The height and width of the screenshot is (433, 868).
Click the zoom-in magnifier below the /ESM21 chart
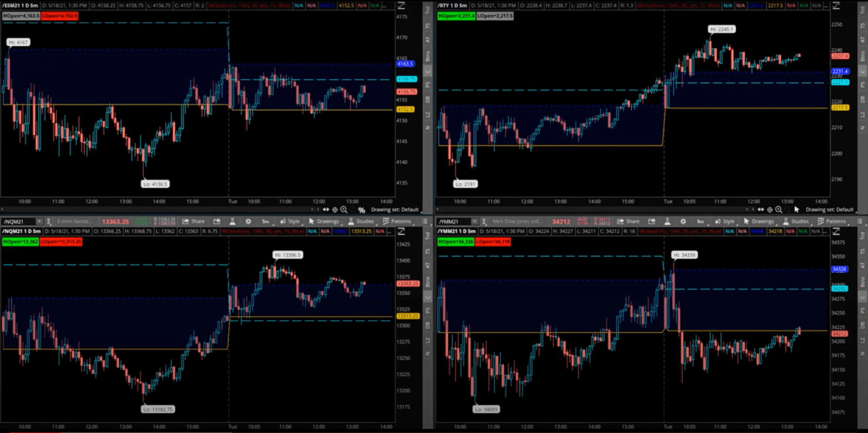click(x=344, y=209)
